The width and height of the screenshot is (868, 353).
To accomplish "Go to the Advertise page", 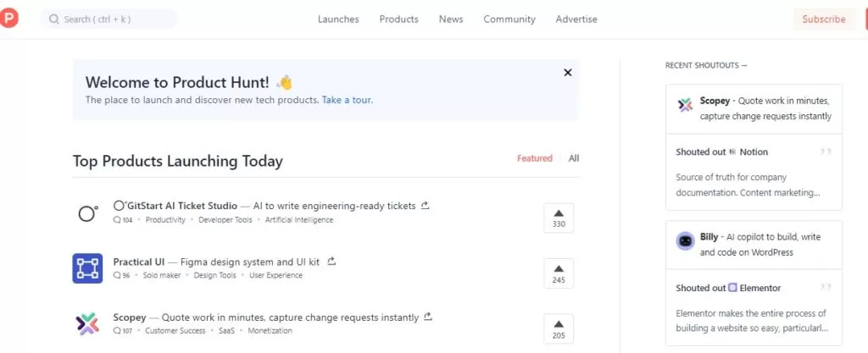I will pos(576,19).
